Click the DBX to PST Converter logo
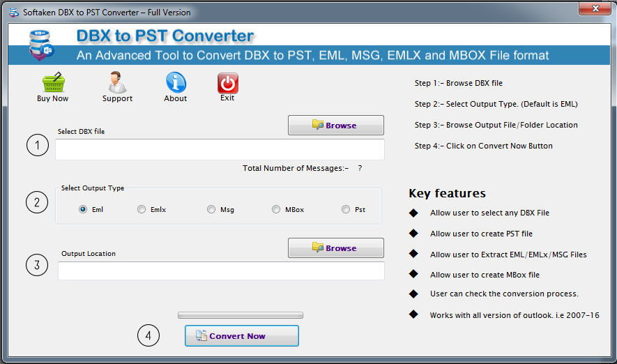Viewport: 617px width, 364px height. [41, 45]
